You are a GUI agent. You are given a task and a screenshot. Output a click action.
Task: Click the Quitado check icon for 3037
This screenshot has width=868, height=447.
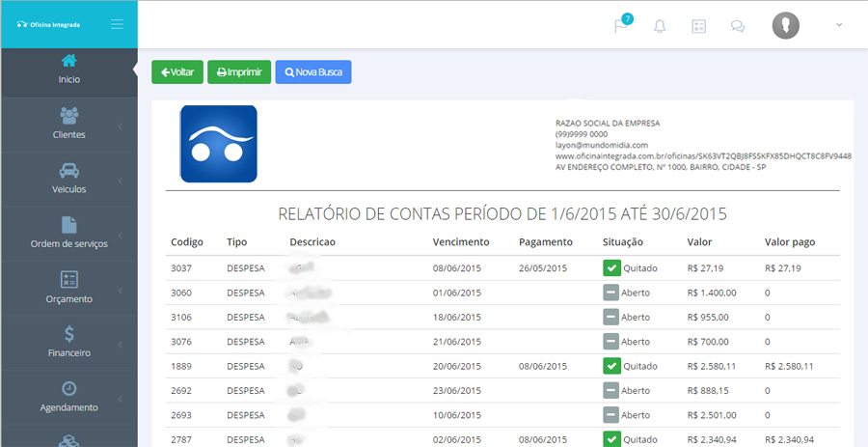click(x=611, y=268)
